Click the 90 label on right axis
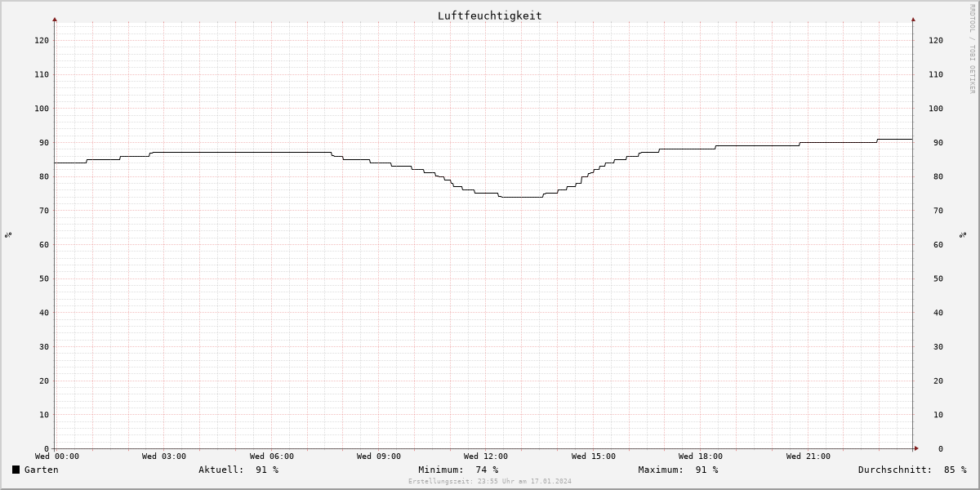 pos(938,142)
